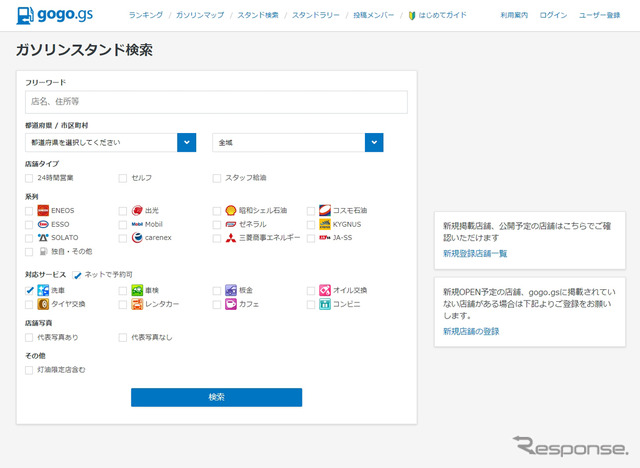
Task: Click the Cosmo (コスモ石油) brand icon
Action: 325,211
